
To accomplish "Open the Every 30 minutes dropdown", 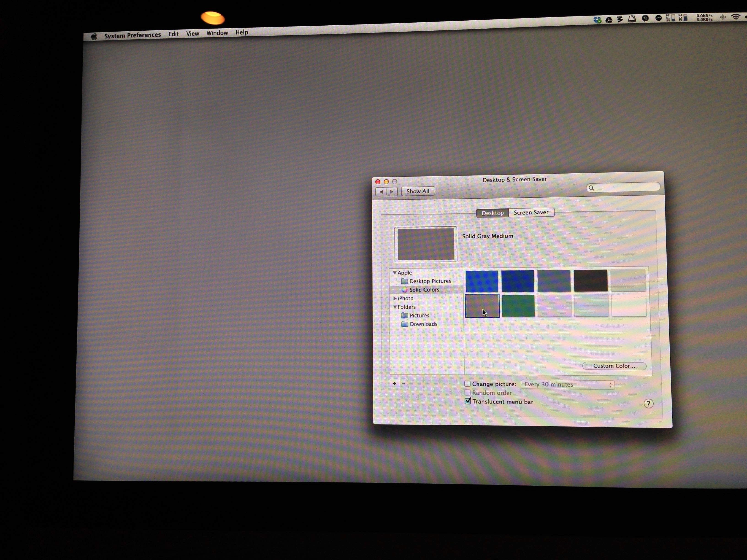I will [567, 385].
